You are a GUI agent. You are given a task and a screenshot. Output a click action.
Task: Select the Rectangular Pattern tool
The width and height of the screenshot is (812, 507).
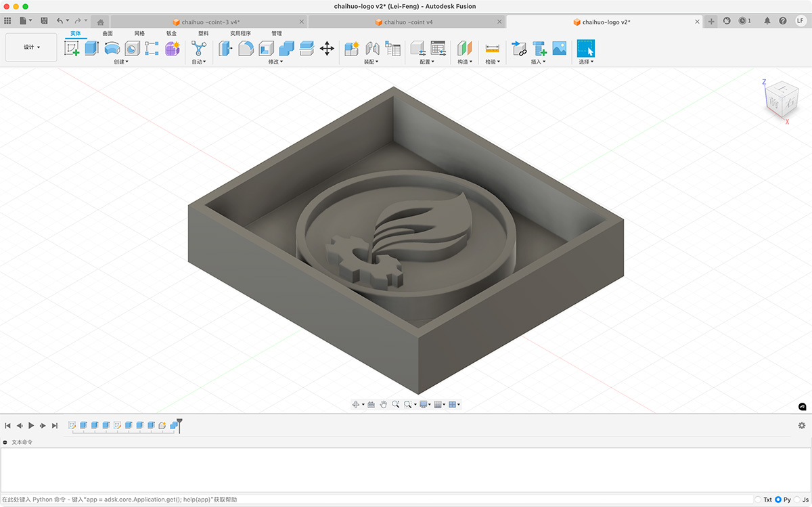(x=152, y=48)
